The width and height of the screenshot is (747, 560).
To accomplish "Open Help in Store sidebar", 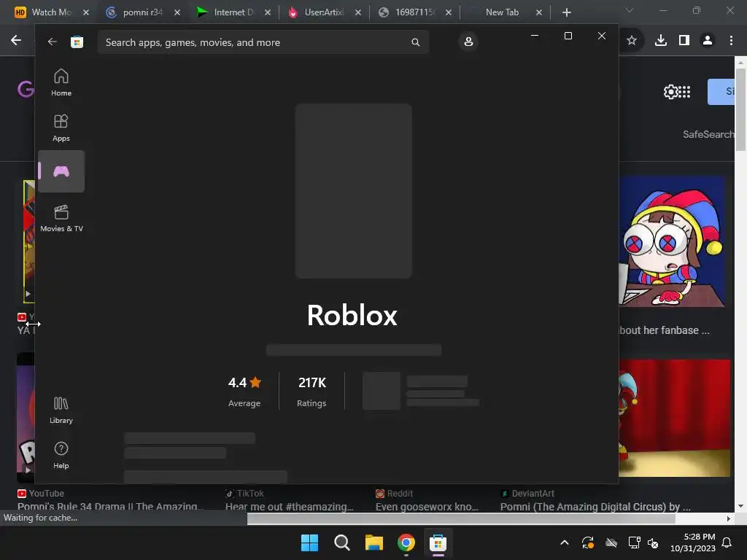I will [61, 455].
